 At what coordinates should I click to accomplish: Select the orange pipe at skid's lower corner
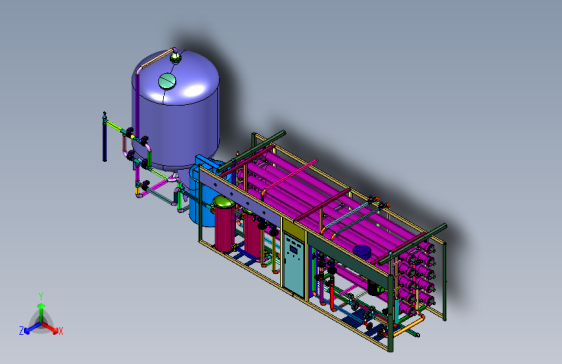pos(409,325)
